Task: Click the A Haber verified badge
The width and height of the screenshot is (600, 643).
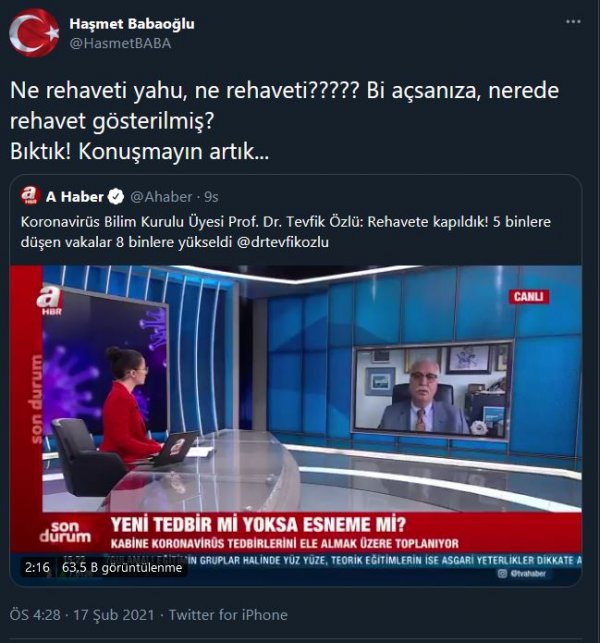Action: pos(116,197)
